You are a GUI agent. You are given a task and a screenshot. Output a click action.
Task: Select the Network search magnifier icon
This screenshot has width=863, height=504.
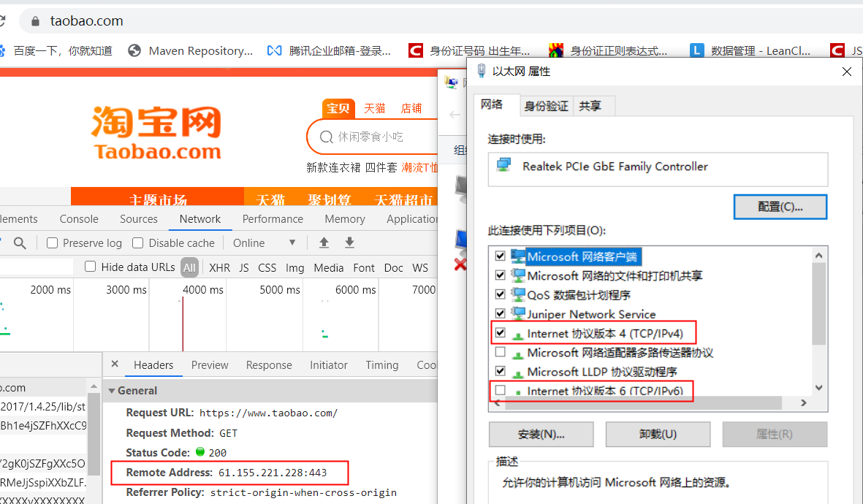pos(19,243)
